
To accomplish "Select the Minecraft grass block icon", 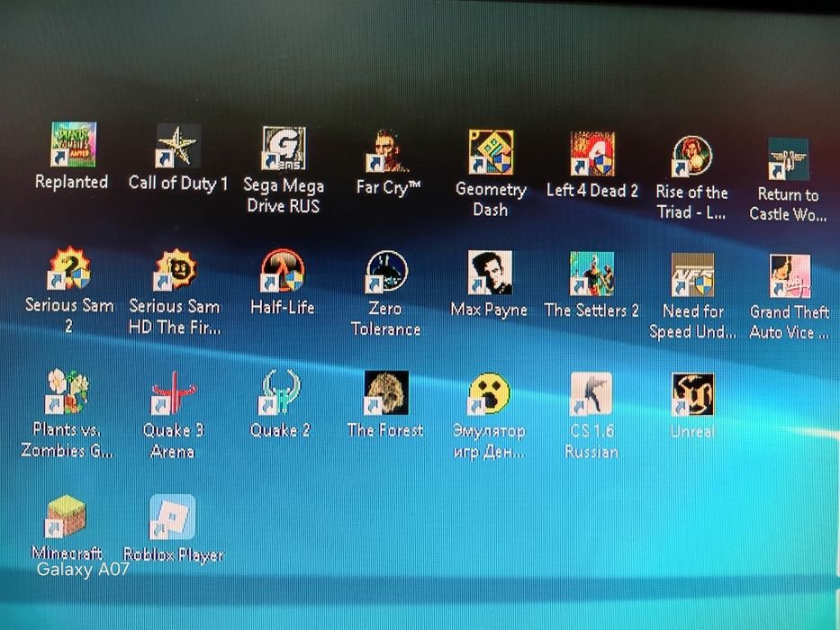I will (66, 517).
